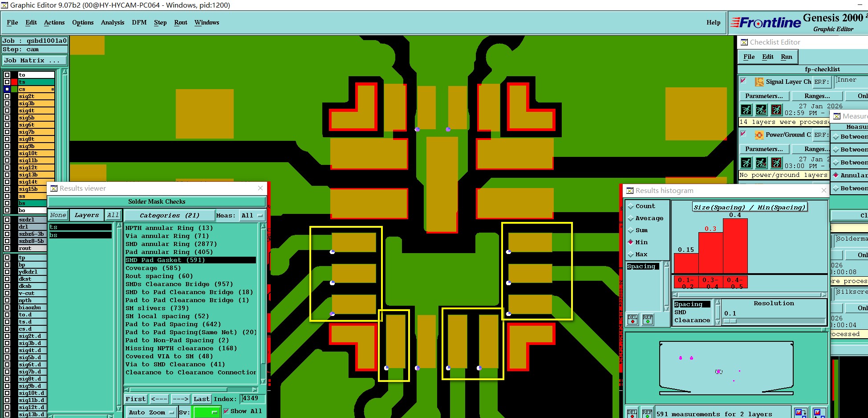Click the 0.3 red histogram bar

click(711, 253)
